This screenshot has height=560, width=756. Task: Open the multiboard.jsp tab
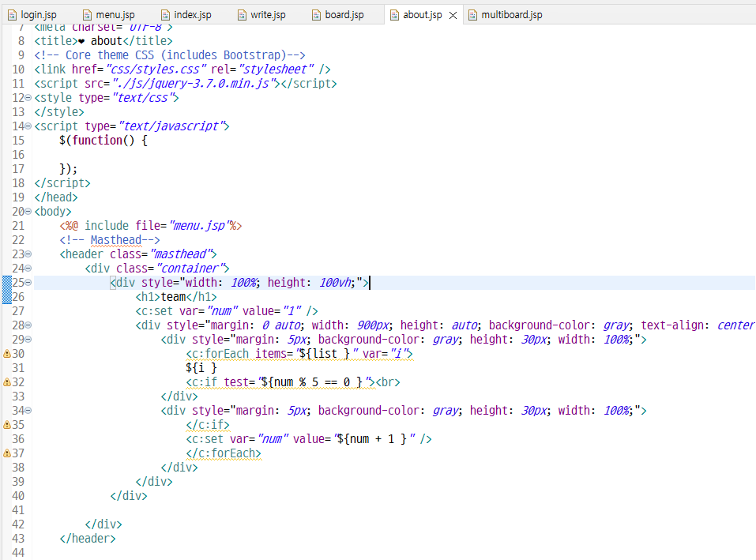tap(506, 15)
